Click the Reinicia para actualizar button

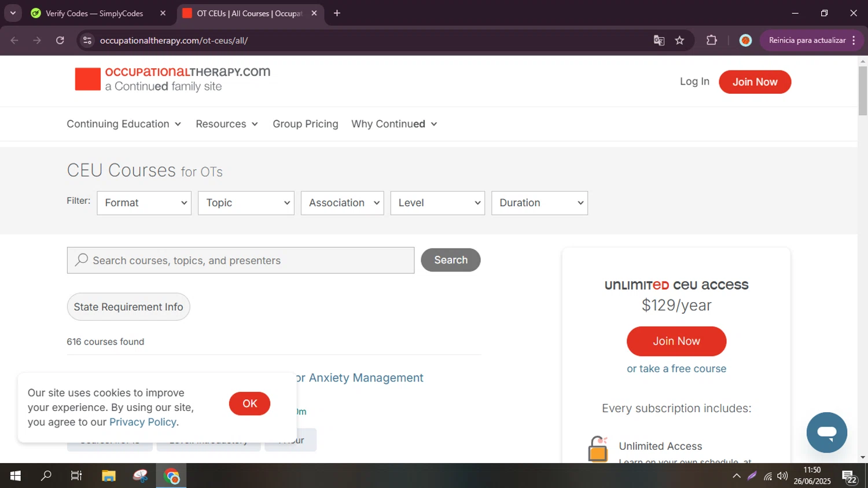coord(807,41)
